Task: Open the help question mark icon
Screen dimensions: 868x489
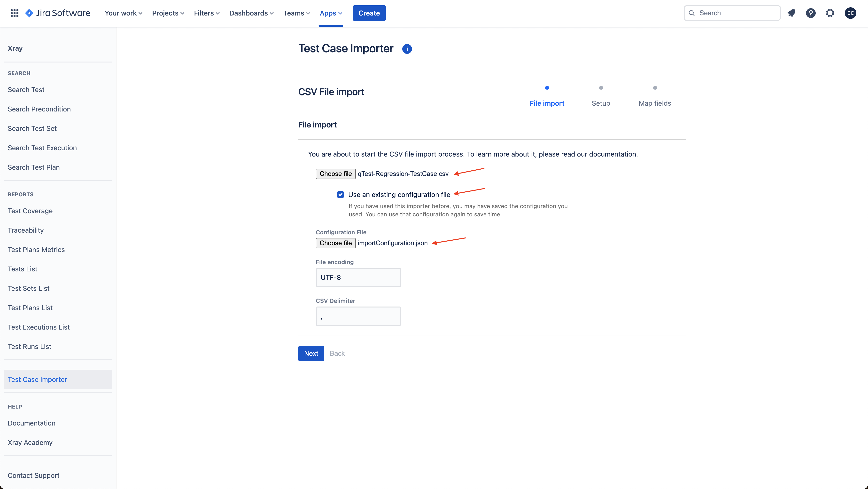Action: click(x=811, y=13)
